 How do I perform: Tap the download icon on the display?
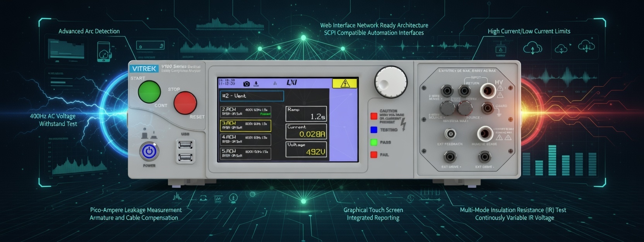(256, 83)
